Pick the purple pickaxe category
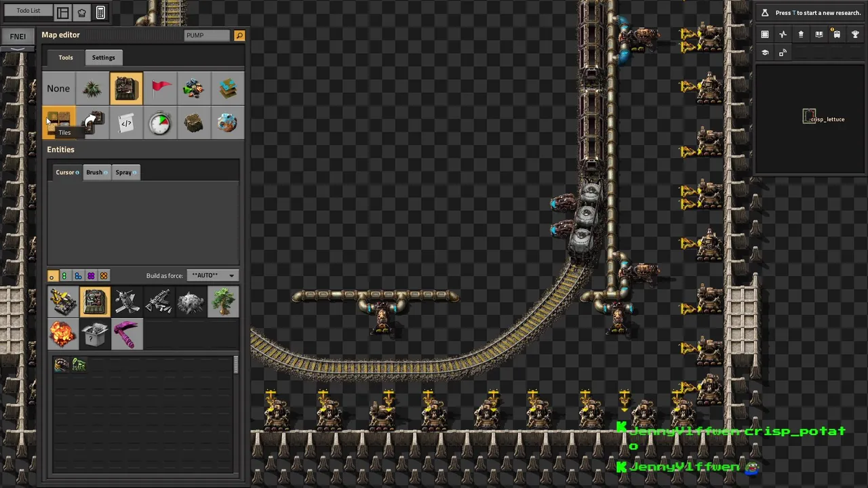The image size is (868, 488). 127,334
